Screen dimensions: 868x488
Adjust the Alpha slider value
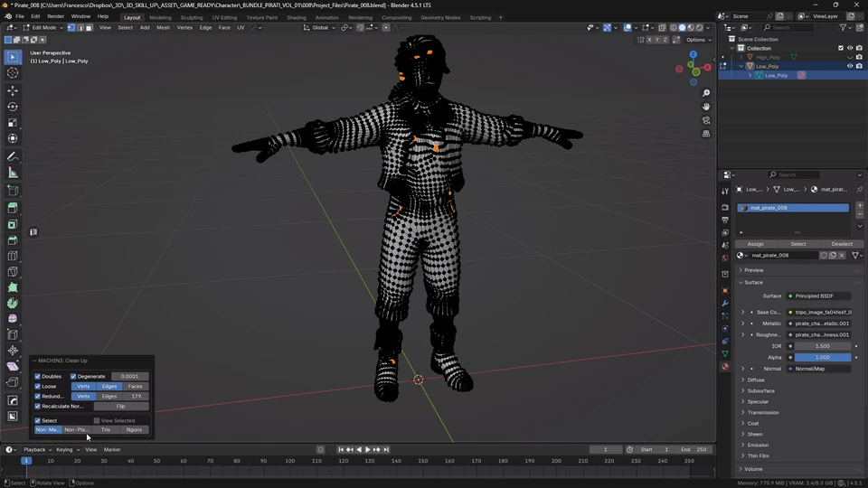point(823,358)
